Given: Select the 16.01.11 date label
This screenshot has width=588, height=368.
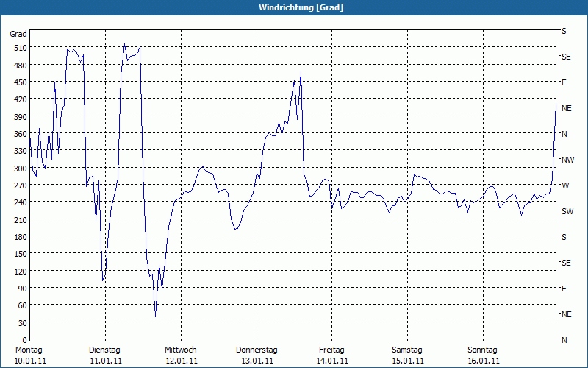Looking at the screenshot, I should coord(483,361).
